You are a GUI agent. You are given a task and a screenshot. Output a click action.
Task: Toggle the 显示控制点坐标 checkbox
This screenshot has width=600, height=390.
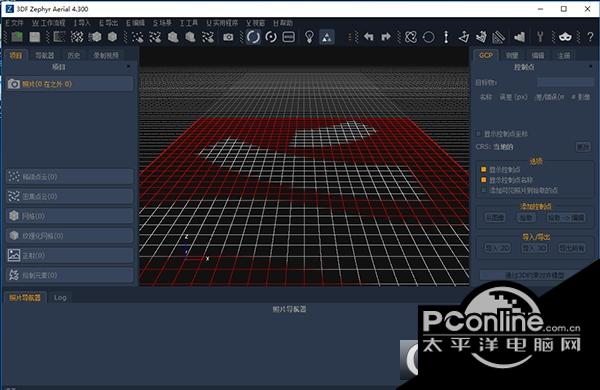[478, 134]
